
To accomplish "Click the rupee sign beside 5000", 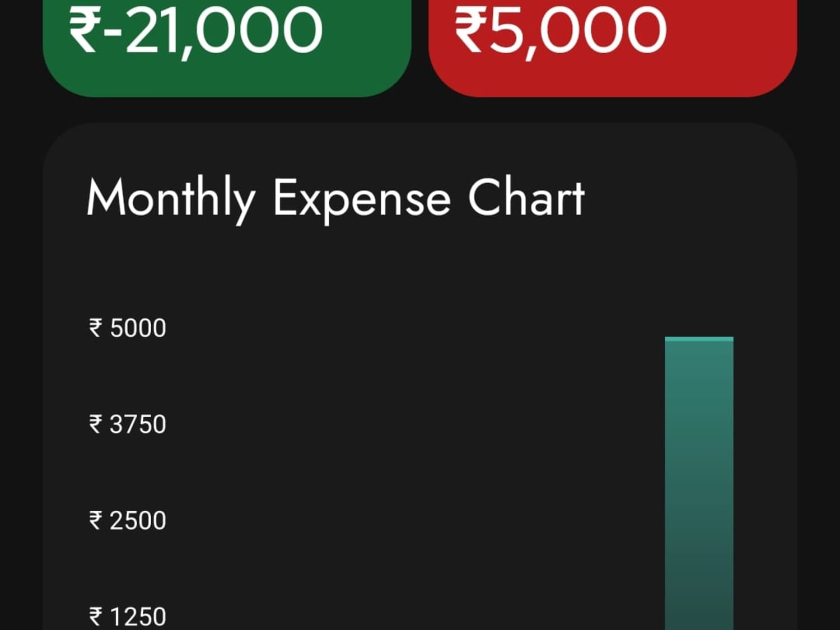I will (96, 328).
